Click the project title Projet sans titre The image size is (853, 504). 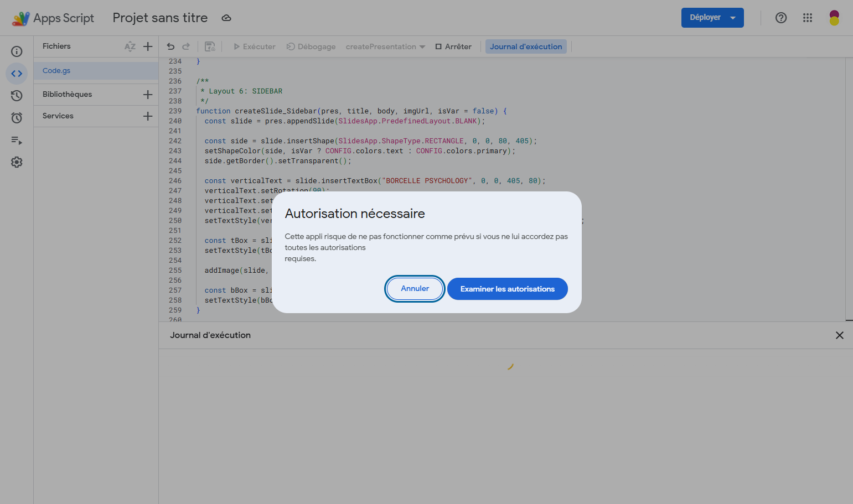pos(160,18)
